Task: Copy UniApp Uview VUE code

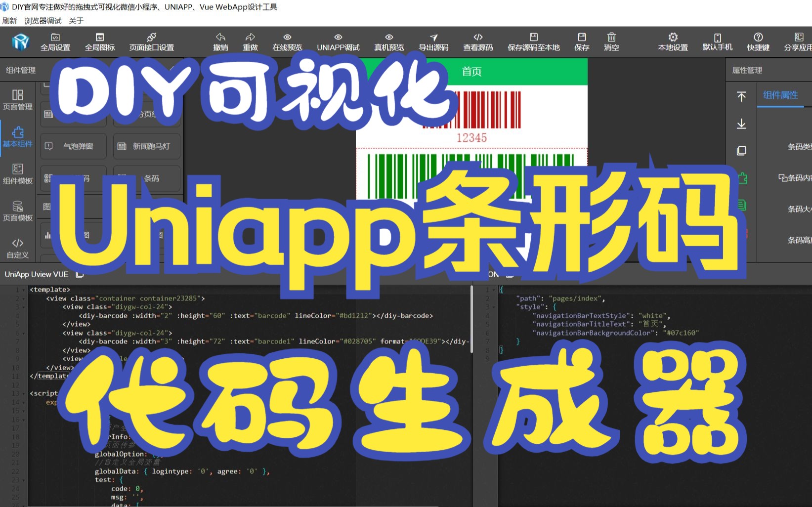Action: pos(80,274)
